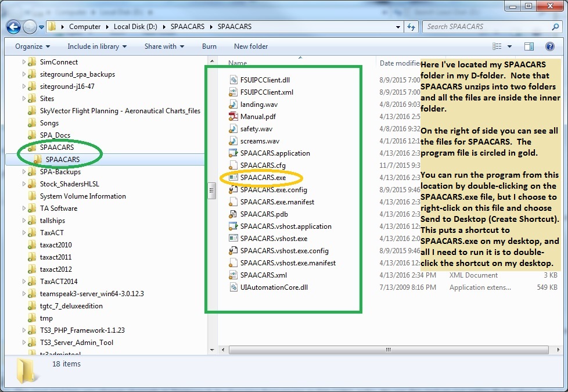Click the SPAACARS.xml file icon
This screenshot has width=568, height=392.
(233, 275)
